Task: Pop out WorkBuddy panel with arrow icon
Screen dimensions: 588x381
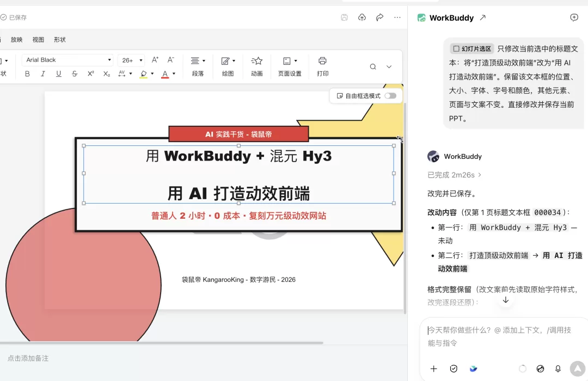Action: (482, 17)
